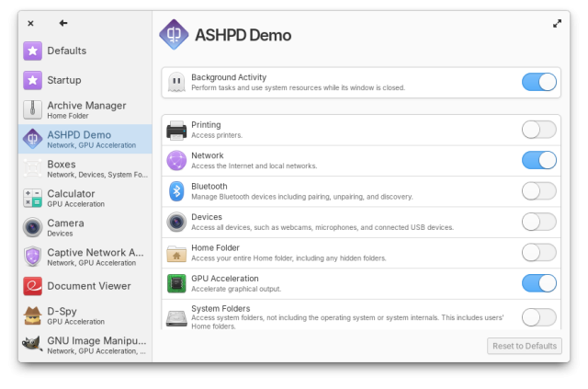
Task: Click "Access the Internet and local networks." text
Action: (x=254, y=166)
